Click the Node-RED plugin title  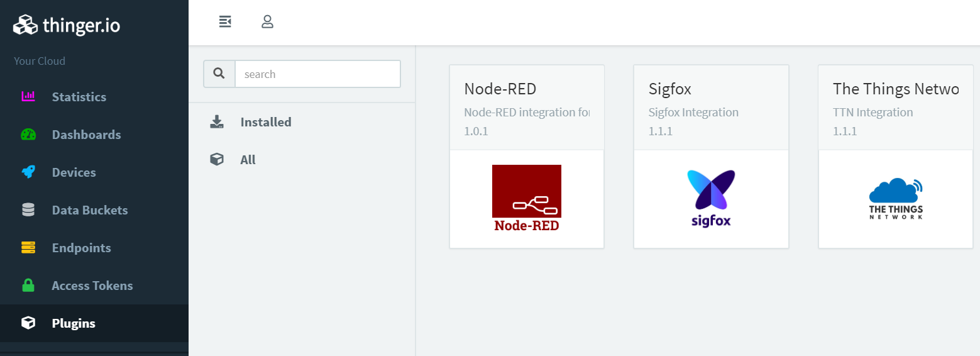click(x=500, y=89)
